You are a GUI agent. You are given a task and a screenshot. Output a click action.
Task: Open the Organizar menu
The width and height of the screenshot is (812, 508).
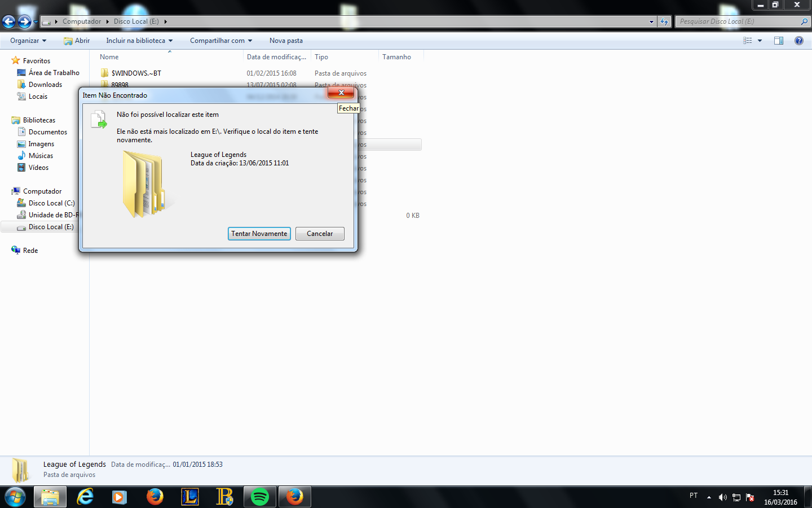click(28, 41)
